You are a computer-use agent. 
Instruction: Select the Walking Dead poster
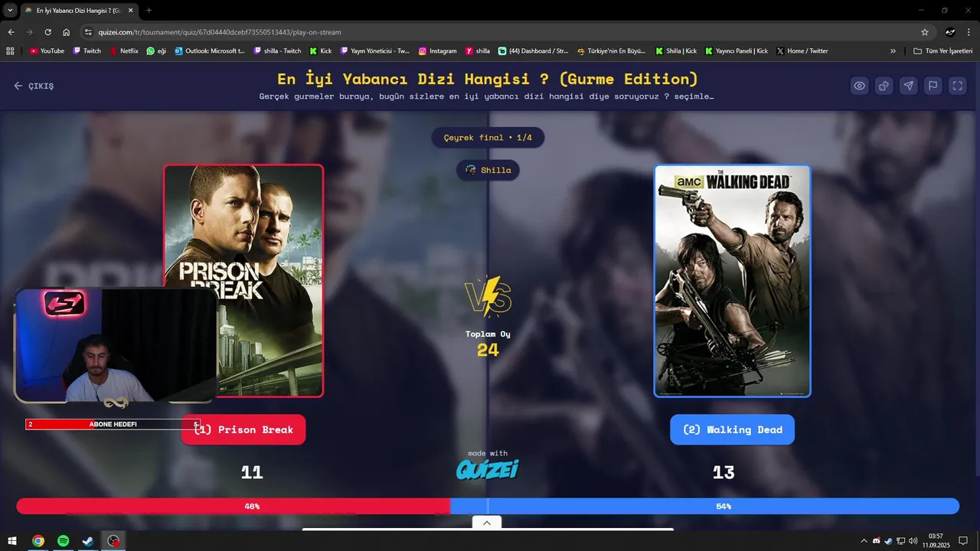click(732, 281)
